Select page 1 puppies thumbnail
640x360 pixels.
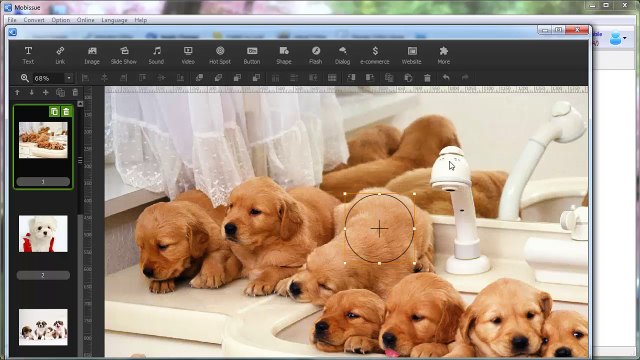coord(43,140)
